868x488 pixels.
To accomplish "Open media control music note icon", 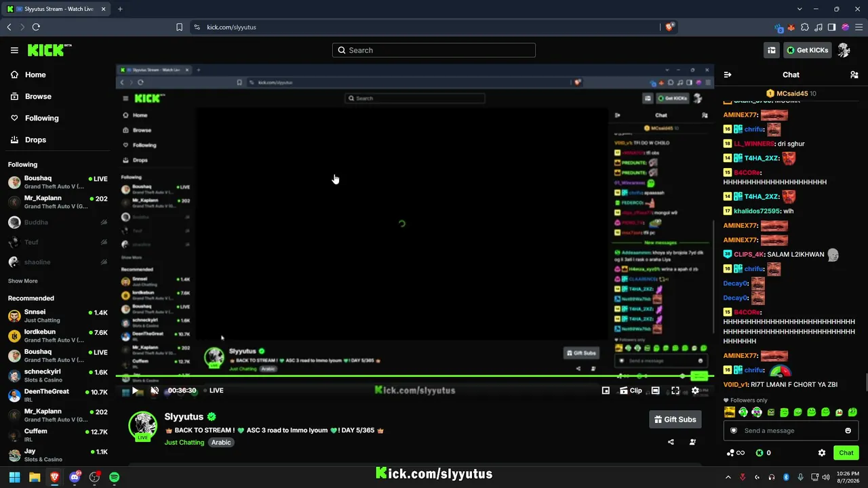I will click(818, 27).
